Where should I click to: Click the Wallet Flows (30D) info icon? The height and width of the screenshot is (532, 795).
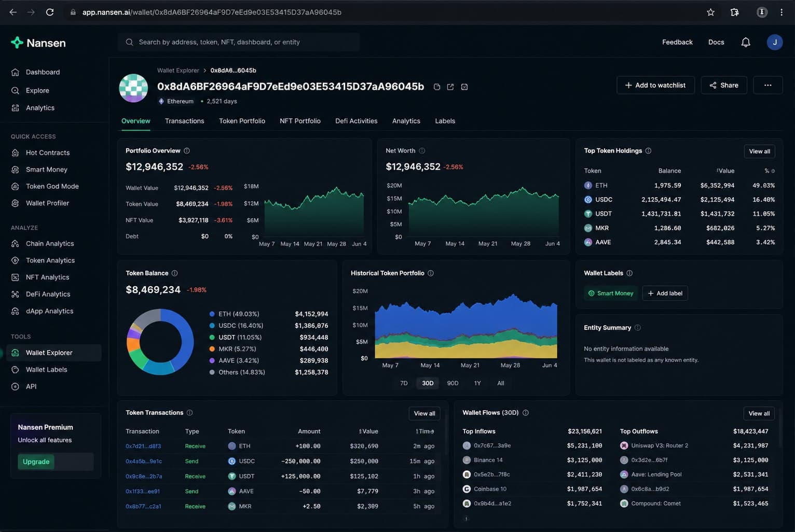(x=526, y=413)
